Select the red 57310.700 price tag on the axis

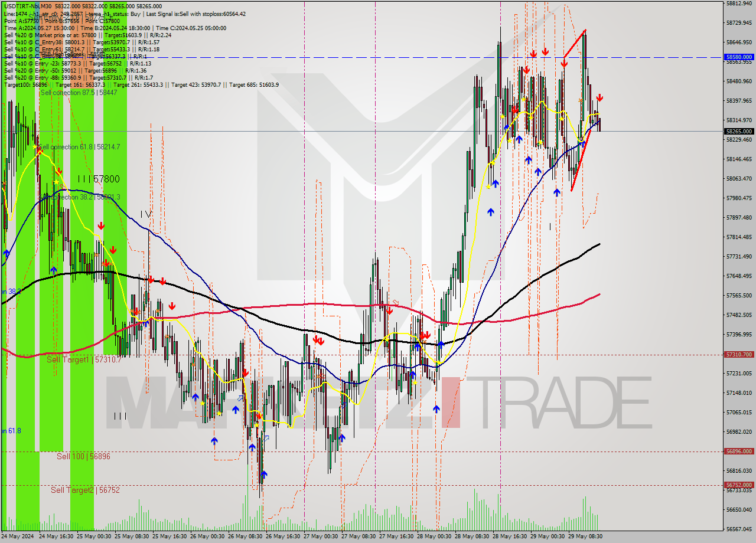point(739,355)
